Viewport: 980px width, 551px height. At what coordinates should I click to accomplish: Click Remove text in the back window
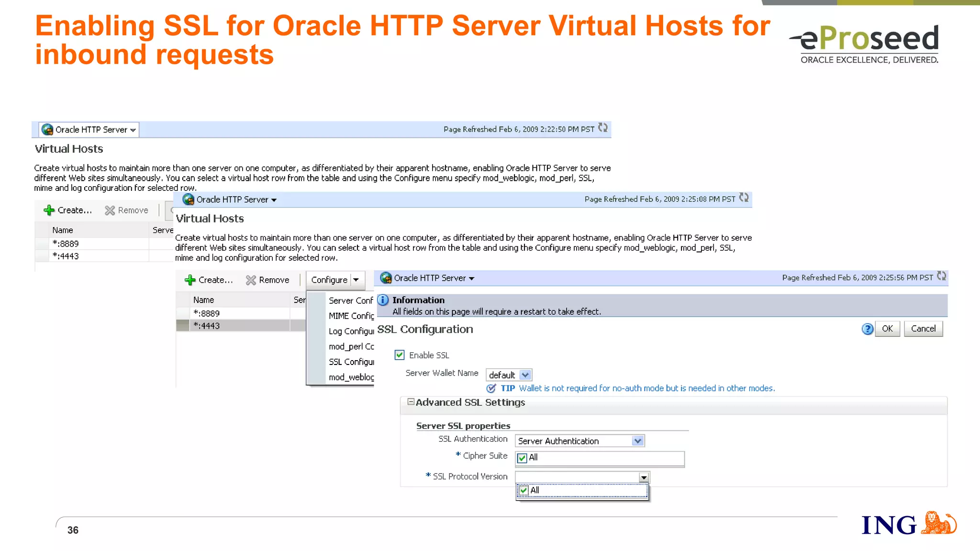click(x=133, y=210)
